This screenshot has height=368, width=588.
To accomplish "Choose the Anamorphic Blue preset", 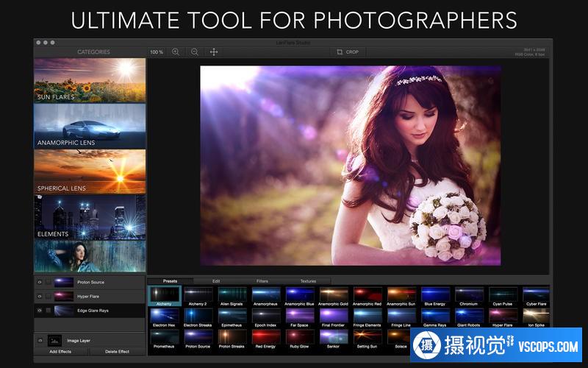I will (299, 296).
